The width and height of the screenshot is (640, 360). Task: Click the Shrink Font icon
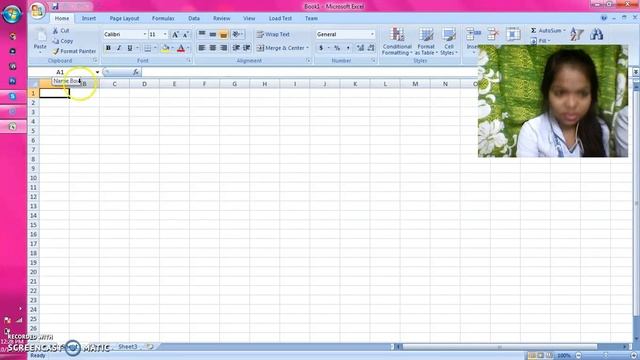coord(185,34)
